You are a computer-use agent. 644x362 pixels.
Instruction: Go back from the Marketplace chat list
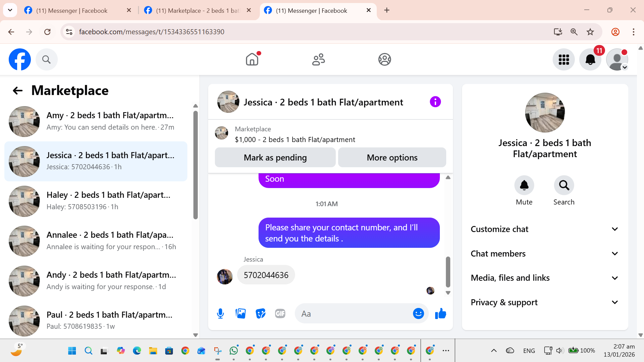pos(17,91)
